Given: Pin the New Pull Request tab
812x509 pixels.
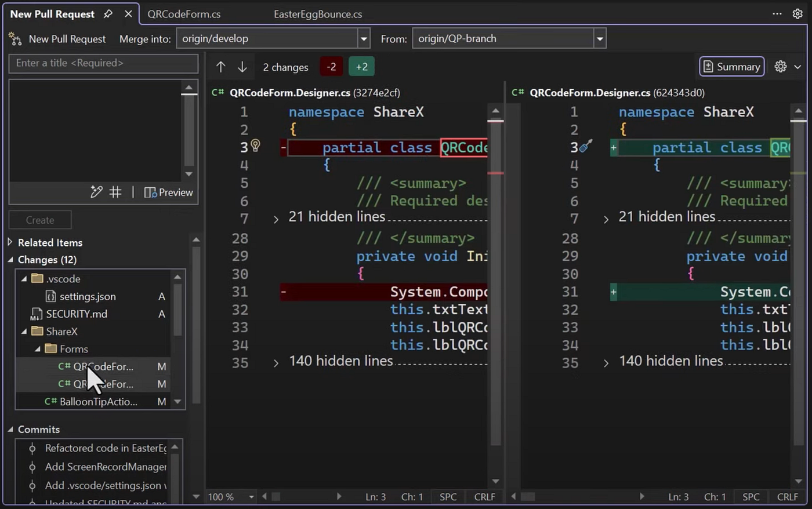Looking at the screenshot, I should coord(108,14).
